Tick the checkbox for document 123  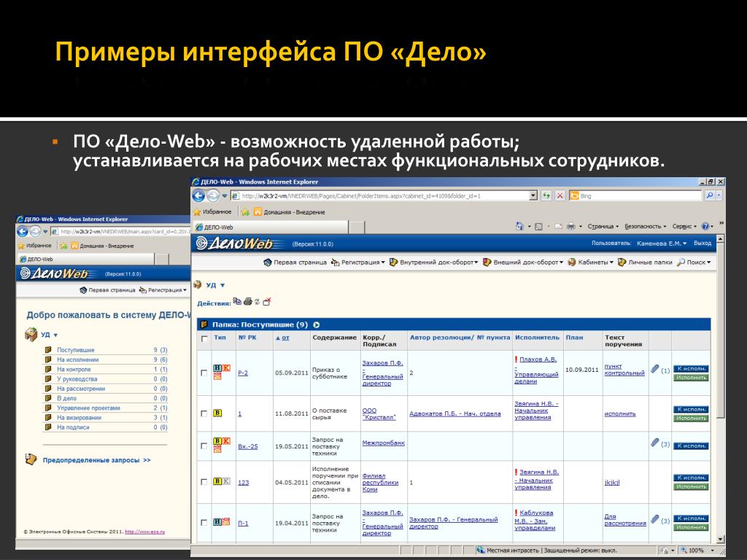pos(204,482)
